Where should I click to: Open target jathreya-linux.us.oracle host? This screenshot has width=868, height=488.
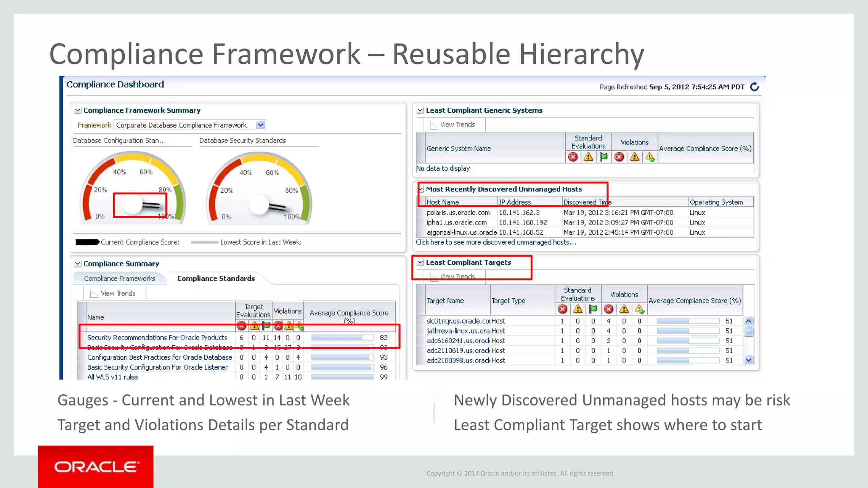pos(458,331)
